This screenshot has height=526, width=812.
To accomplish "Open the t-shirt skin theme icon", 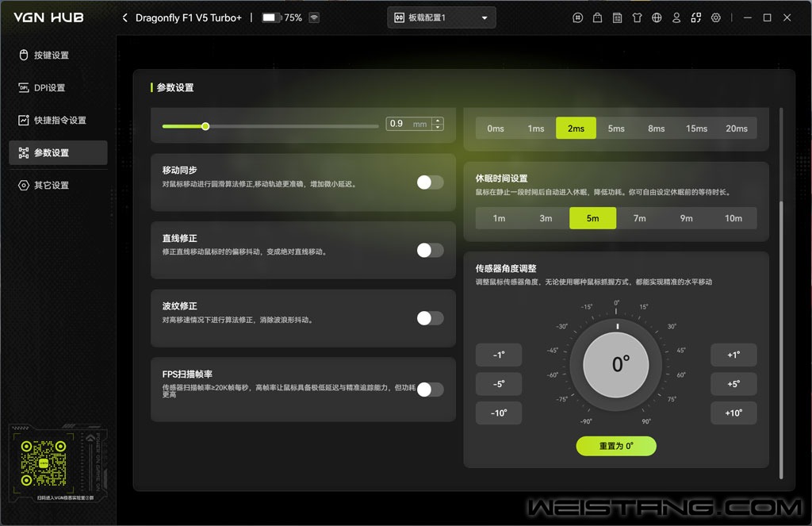I will tap(637, 17).
